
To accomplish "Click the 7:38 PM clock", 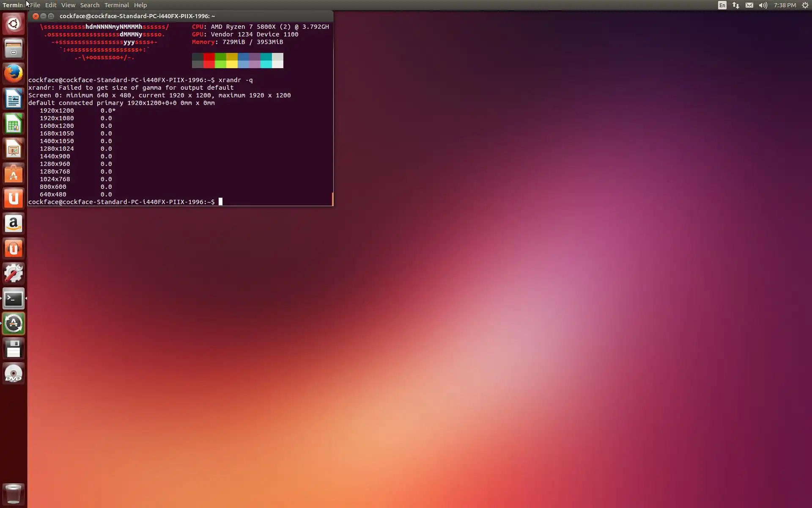I will (x=785, y=5).
